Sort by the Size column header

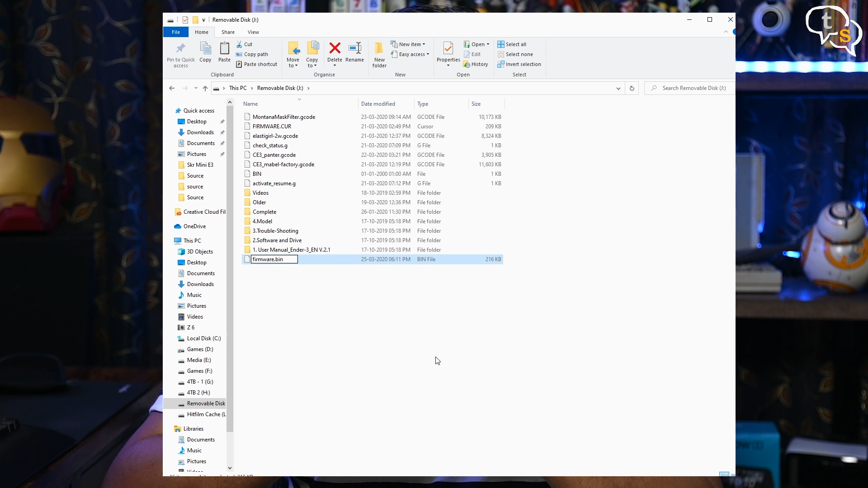point(486,104)
